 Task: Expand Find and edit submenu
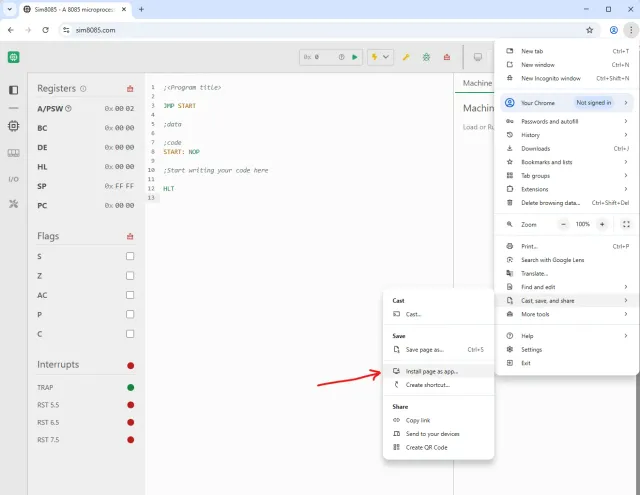tap(567, 287)
